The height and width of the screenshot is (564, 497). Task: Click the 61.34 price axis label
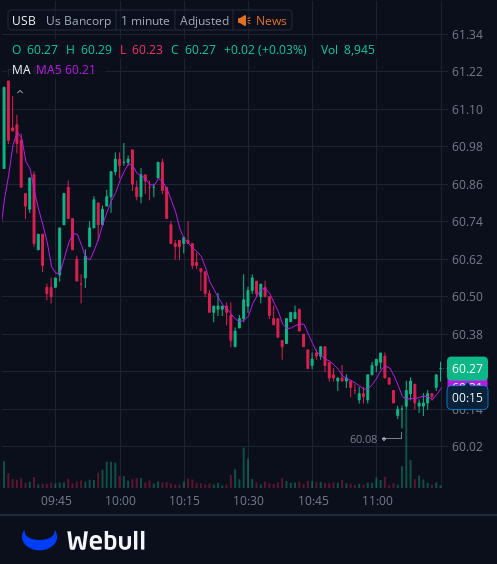coord(467,35)
